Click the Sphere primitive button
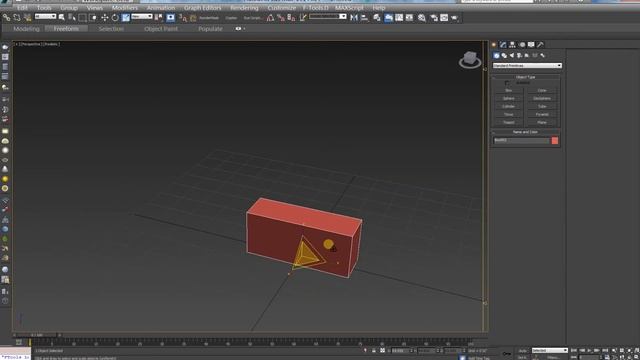The image size is (640, 360). click(509, 98)
